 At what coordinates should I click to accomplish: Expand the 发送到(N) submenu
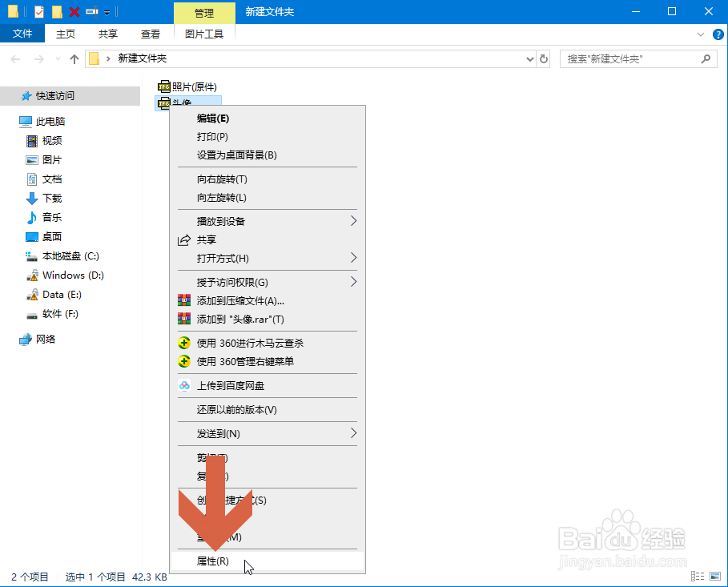click(x=267, y=434)
